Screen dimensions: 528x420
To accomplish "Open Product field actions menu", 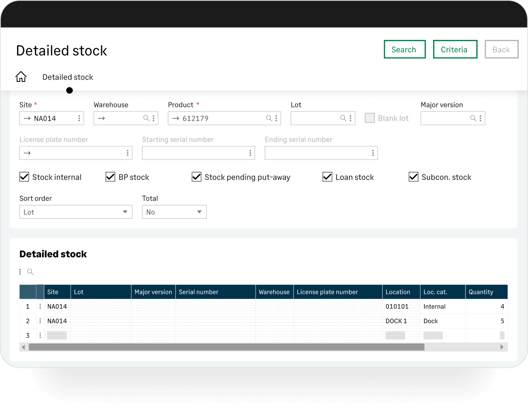I will click(276, 119).
